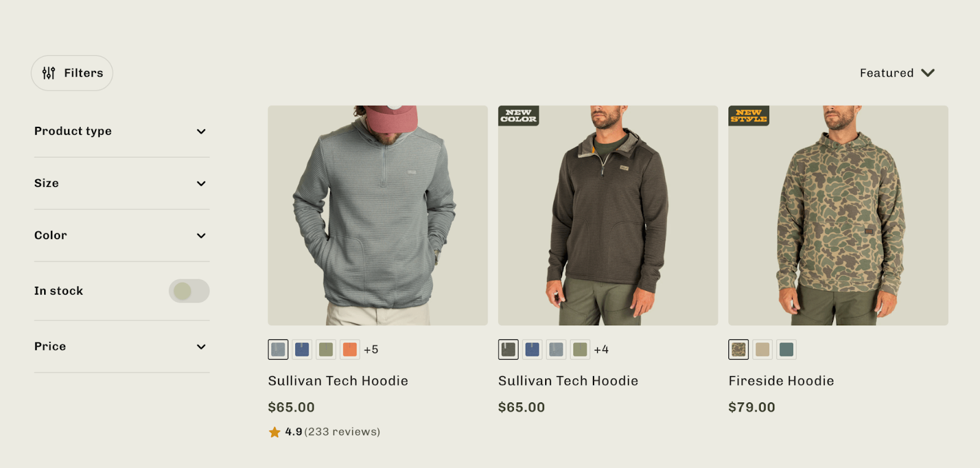The width and height of the screenshot is (980, 468).
Task: Open the camo Fireside Hoodie image
Action: coord(838,215)
